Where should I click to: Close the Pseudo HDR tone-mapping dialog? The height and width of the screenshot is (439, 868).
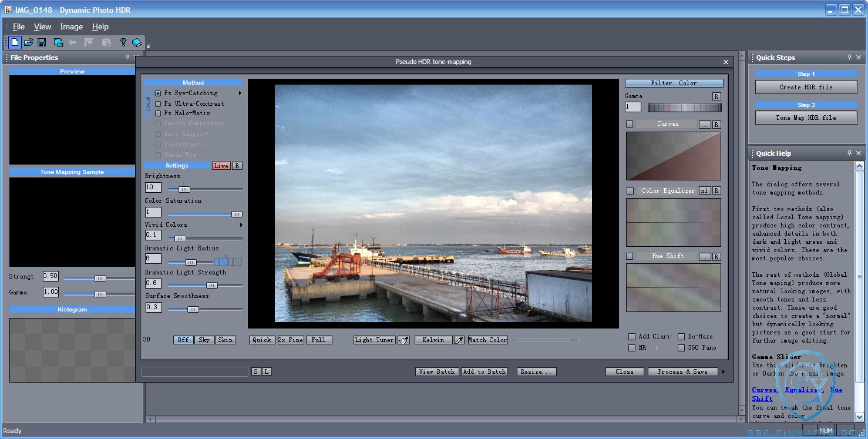pyautogui.click(x=726, y=62)
